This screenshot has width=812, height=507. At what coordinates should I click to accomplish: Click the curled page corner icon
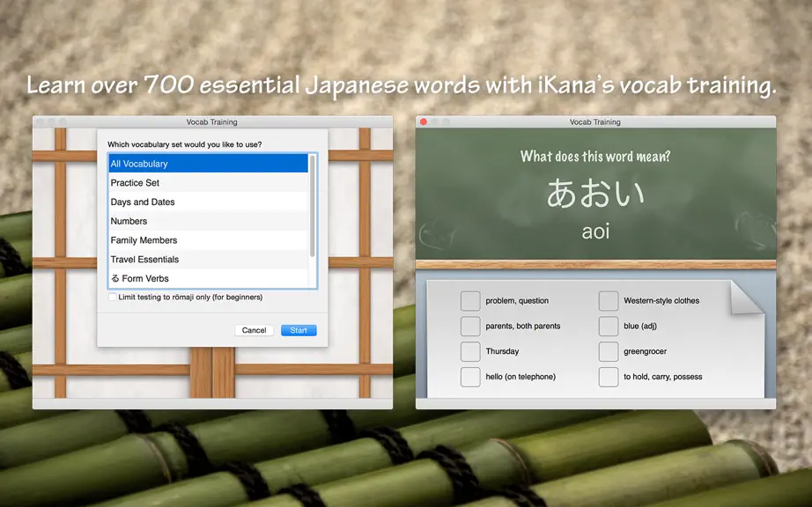tap(745, 298)
